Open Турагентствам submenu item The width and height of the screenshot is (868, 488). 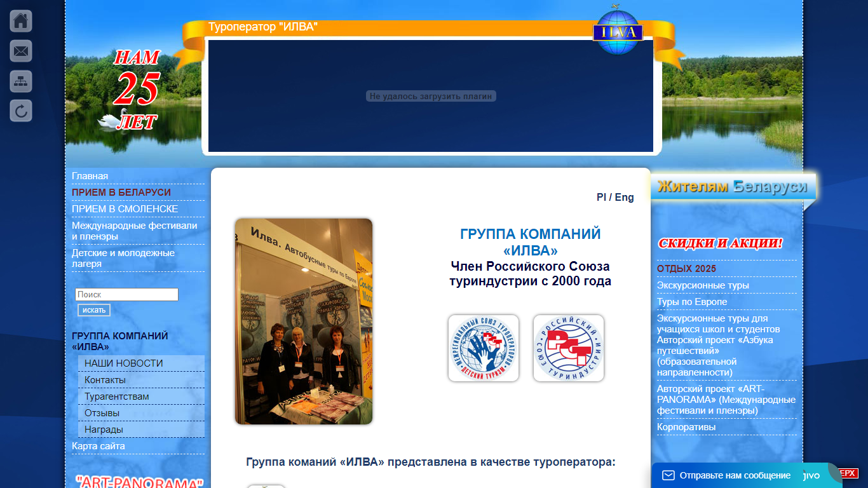[117, 396]
